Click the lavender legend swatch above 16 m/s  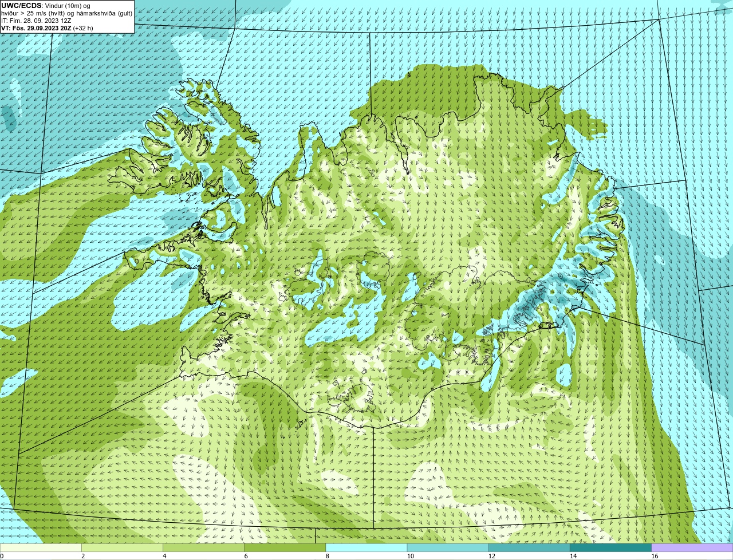(692, 548)
